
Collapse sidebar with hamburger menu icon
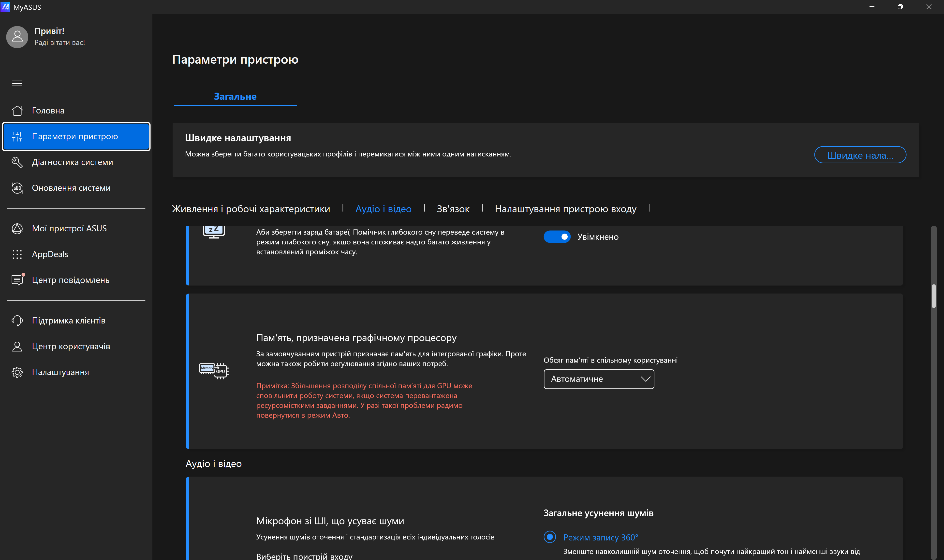pos(17,84)
